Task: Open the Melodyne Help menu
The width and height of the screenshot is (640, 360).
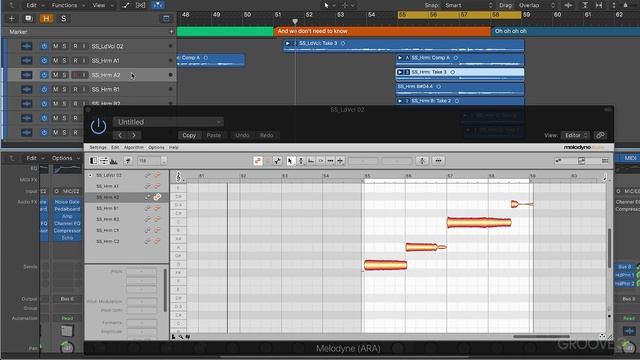Action: click(x=174, y=147)
